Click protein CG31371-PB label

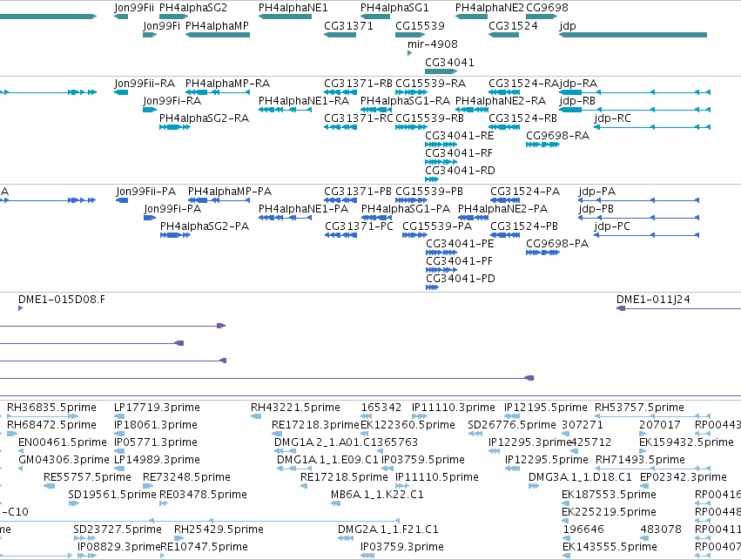(x=358, y=192)
